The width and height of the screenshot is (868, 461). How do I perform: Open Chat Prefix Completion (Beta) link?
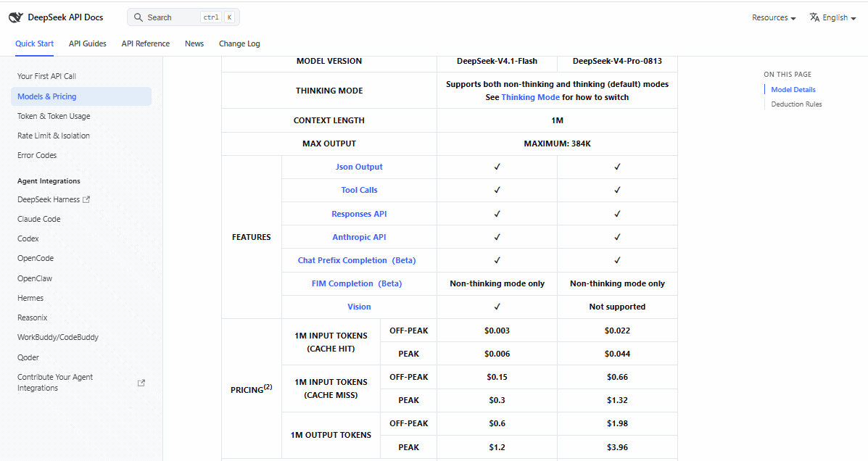point(357,260)
